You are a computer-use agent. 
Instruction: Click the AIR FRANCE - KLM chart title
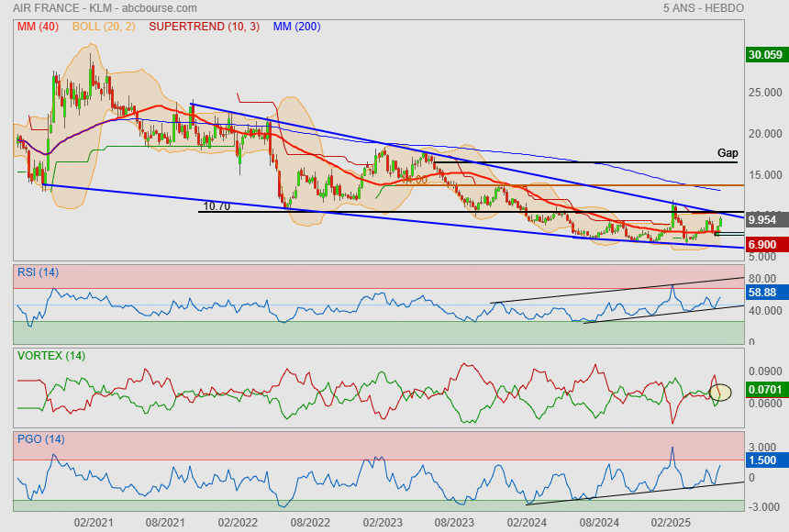tap(105, 8)
